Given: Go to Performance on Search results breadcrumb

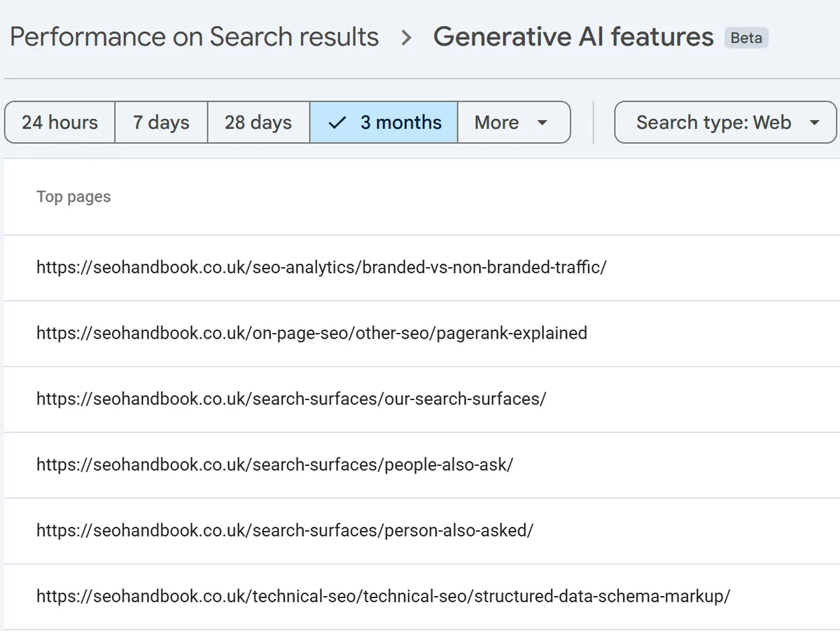Looking at the screenshot, I should pyautogui.click(x=195, y=37).
